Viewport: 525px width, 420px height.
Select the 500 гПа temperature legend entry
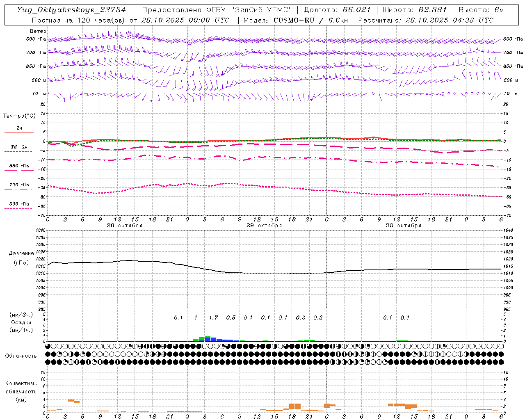tap(19, 204)
